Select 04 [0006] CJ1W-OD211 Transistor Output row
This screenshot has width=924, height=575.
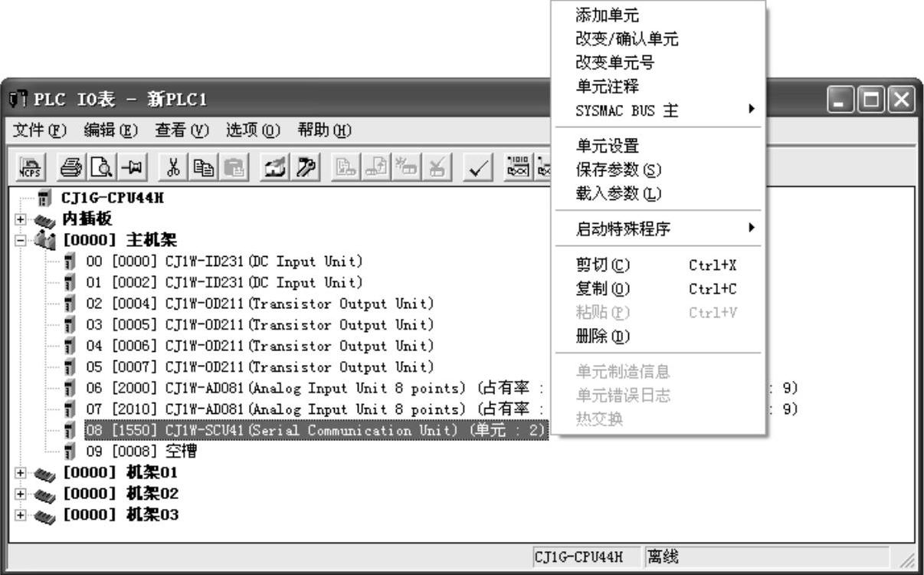point(259,347)
